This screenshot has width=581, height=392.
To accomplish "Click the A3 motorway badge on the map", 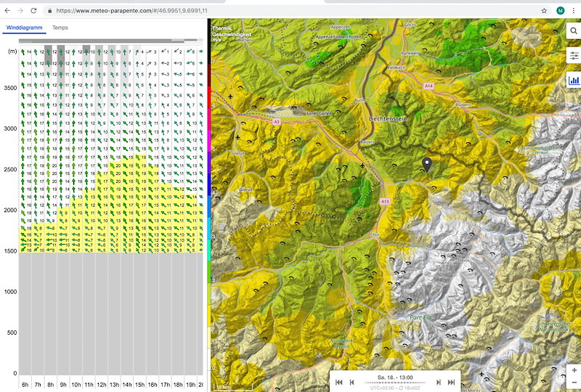I will (x=276, y=121).
